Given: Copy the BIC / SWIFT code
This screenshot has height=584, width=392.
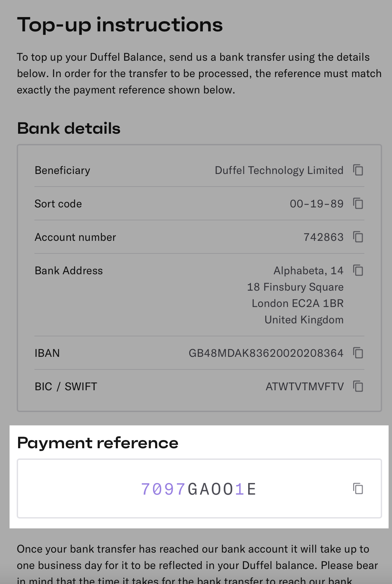Looking at the screenshot, I should point(358,386).
